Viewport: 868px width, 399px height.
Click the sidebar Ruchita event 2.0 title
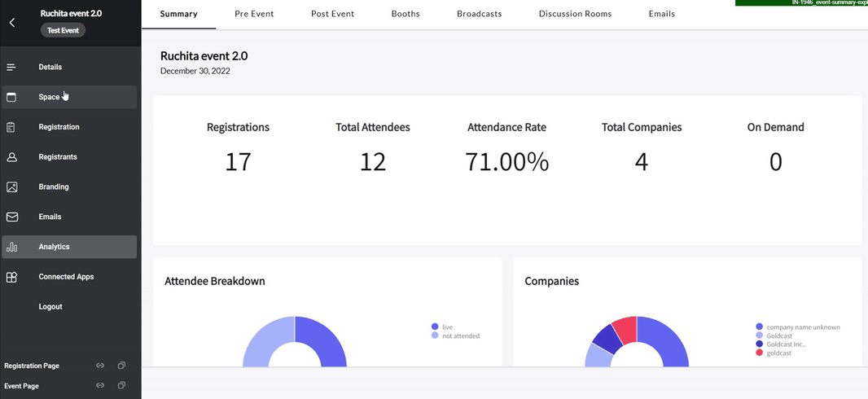71,13
